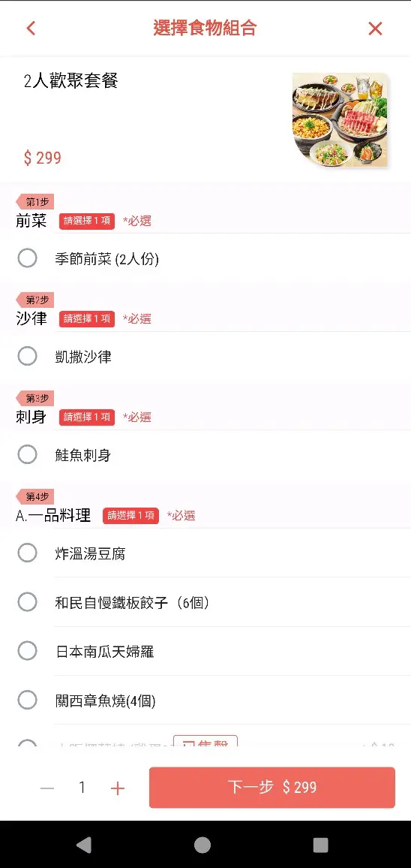Increase quantity with plus icon
The height and width of the screenshot is (868, 411).
[x=117, y=788]
